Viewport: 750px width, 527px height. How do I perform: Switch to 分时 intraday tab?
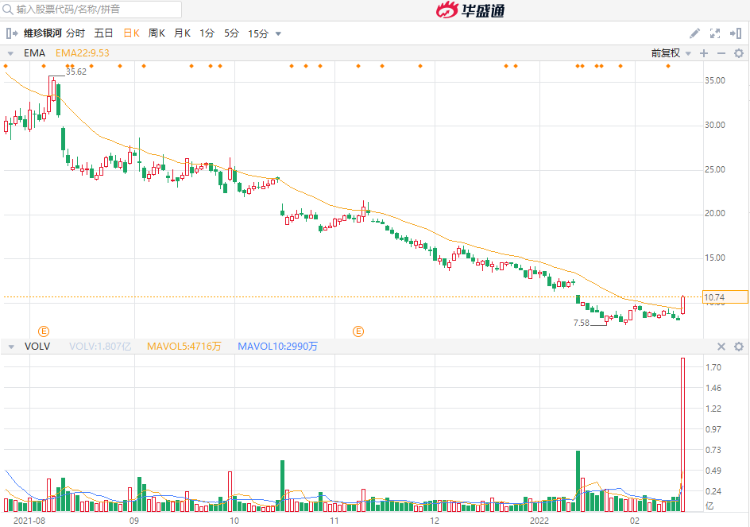coord(76,33)
